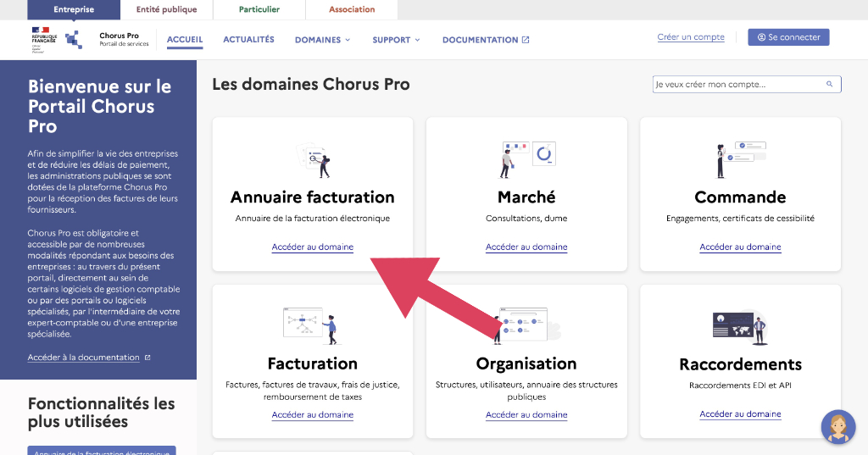Viewport: 868px width, 455px height.
Task: Click external link icon beside Accéder à la documentation
Action: click(x=147, y=358)
